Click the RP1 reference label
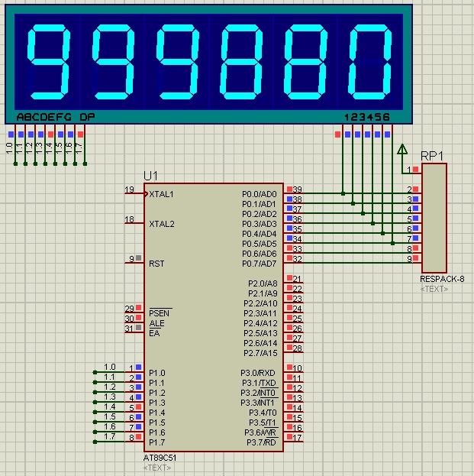The image size is (474, 476). point(432,156)
